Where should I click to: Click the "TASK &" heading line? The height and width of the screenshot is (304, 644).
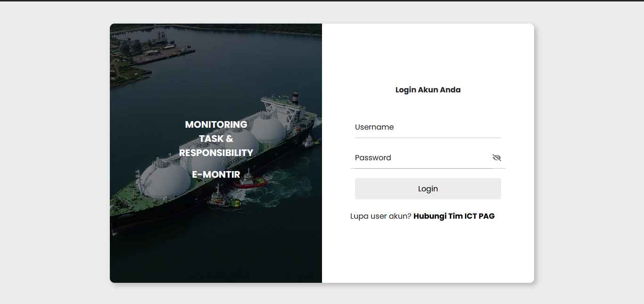[x=216, y=139]
